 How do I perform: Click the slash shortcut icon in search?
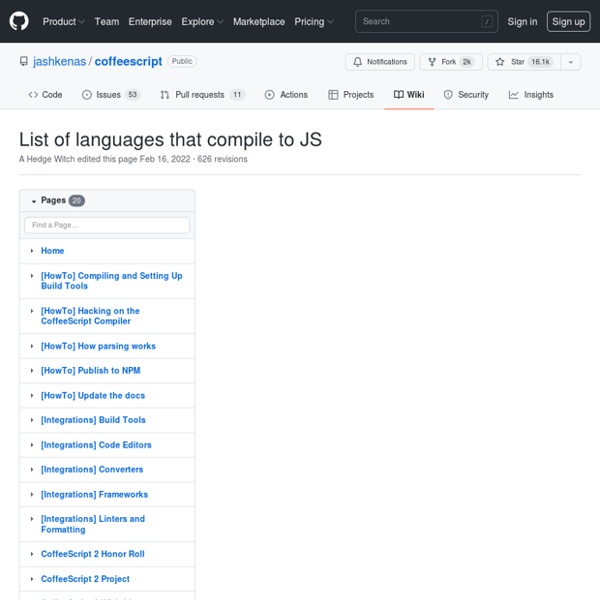click(x=487, y=21)
